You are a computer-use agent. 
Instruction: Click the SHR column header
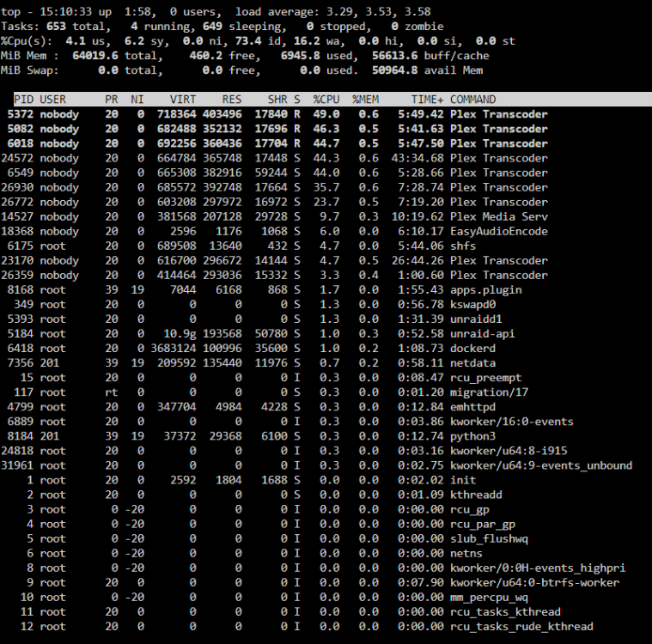tap(277, 100)
